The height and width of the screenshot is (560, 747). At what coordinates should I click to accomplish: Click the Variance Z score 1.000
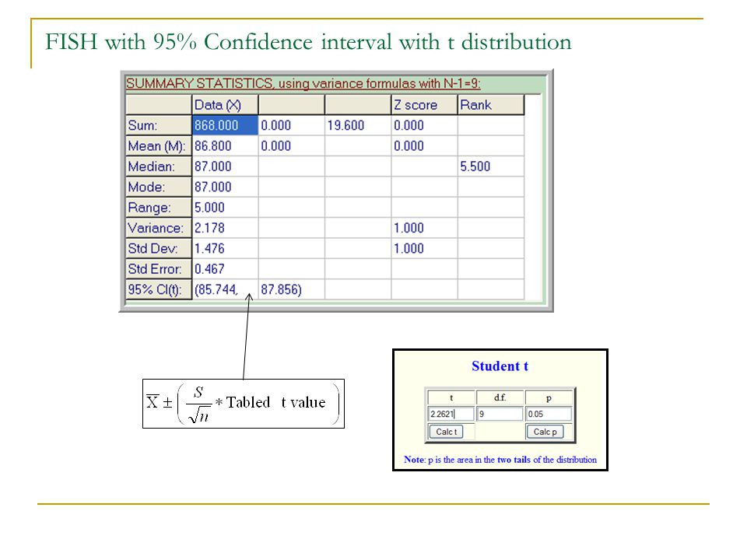424,228
